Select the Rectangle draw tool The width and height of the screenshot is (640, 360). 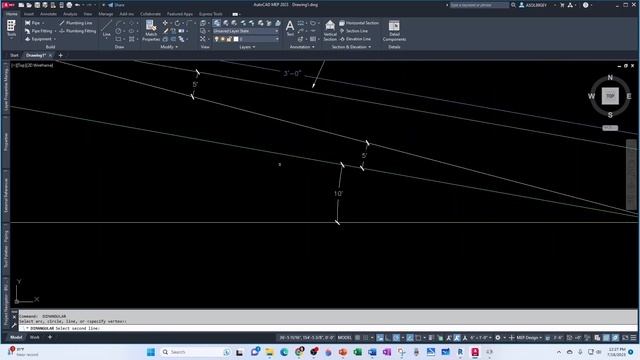click(118, 39)
